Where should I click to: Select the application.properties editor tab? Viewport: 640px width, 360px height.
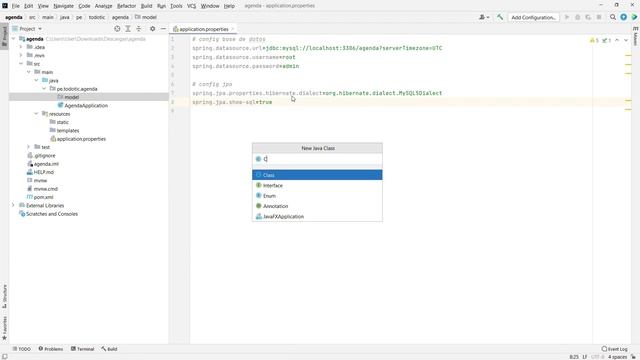click(203, 29)
